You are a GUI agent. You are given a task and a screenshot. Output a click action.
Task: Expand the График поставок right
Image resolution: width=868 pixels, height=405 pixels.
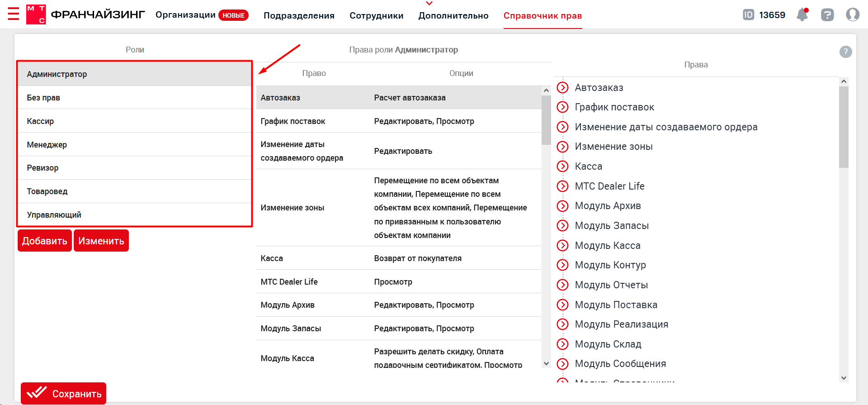pos(562,107)
